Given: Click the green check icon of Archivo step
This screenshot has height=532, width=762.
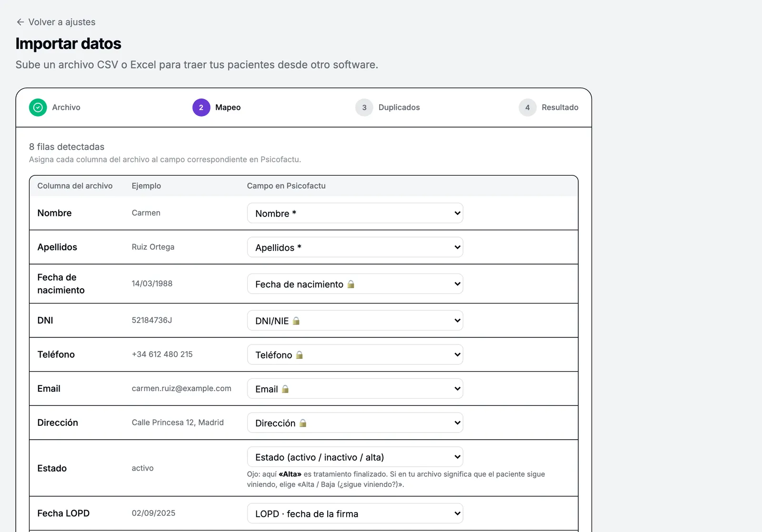Looking at the screenshot, I should 38,108.
